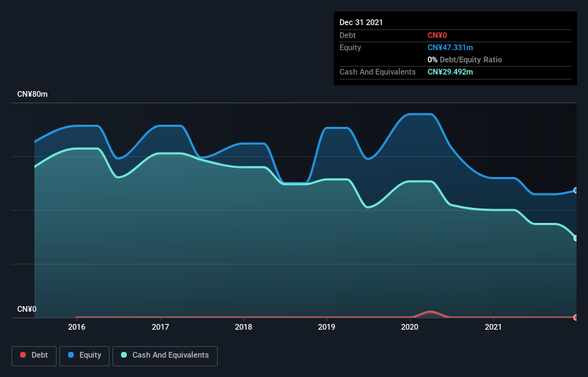Click the red CN¥0 debt value

pyautogui.click(x=438, y=35)
